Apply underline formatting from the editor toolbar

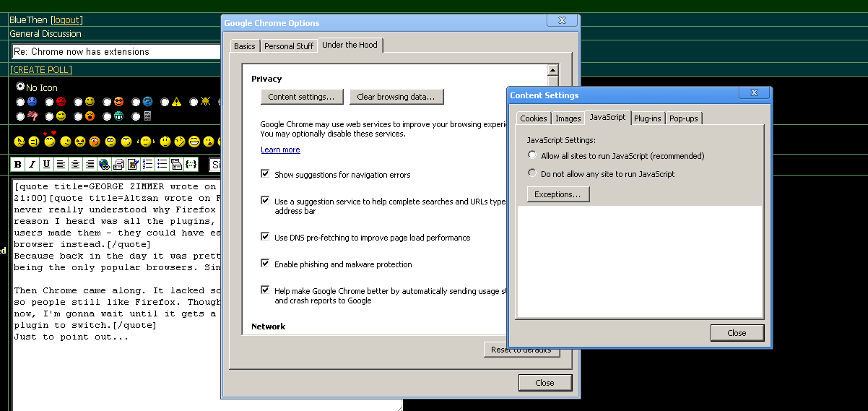tap(46, 164)
